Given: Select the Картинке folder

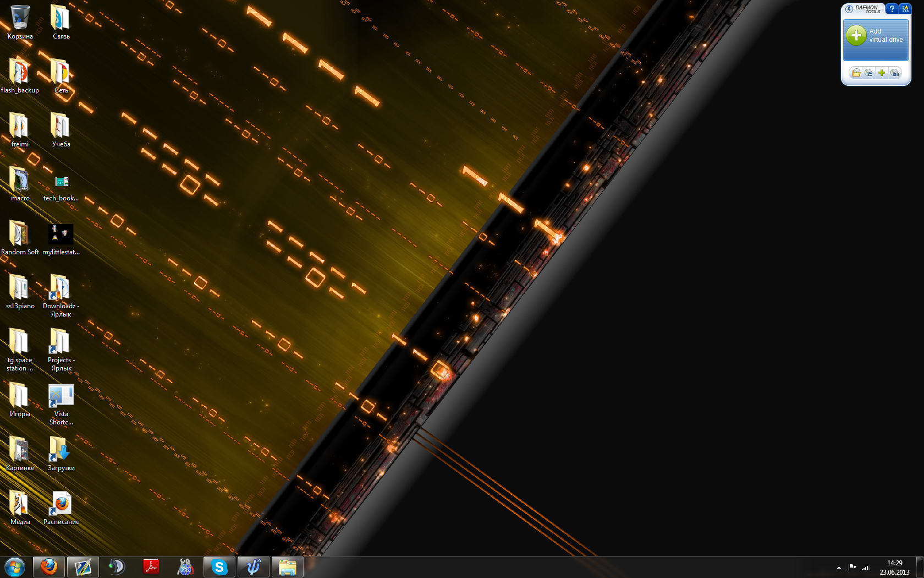Looking at the screenshot, I should coord(20,454).
